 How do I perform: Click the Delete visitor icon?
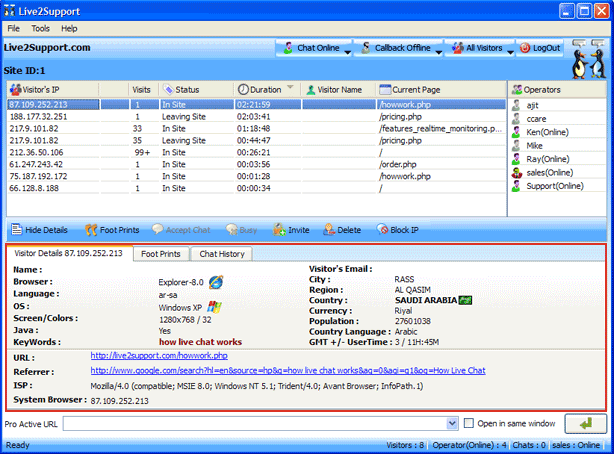329,230
